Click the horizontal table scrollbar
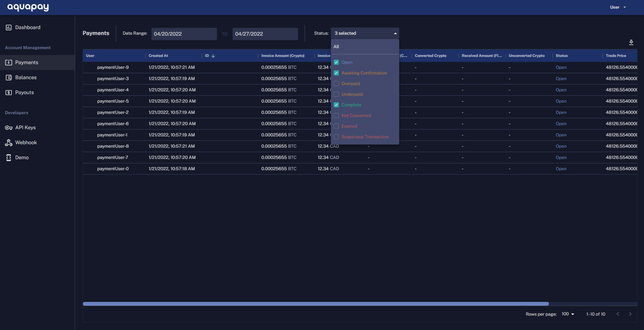Image resolution: width=644 pixels, height=330 pixels. pos(316,304)
